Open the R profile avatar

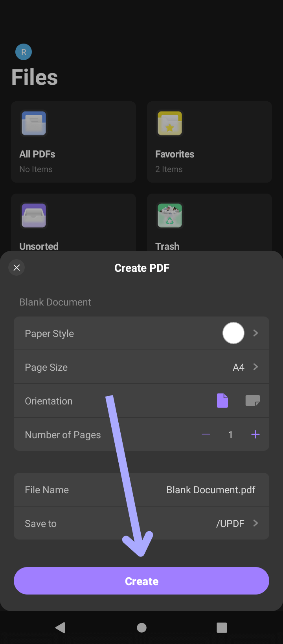click(24, 52)
